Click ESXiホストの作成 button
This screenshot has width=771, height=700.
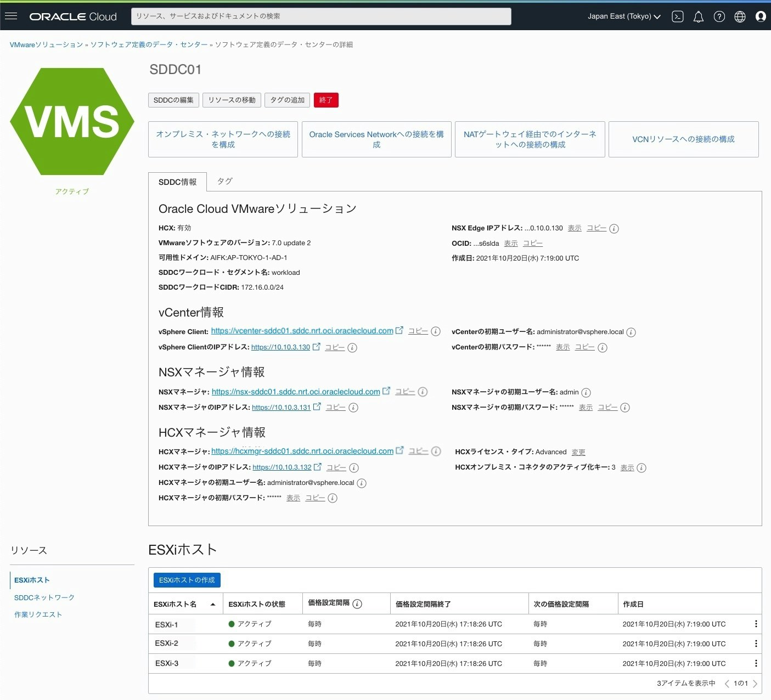pos(187,580)
